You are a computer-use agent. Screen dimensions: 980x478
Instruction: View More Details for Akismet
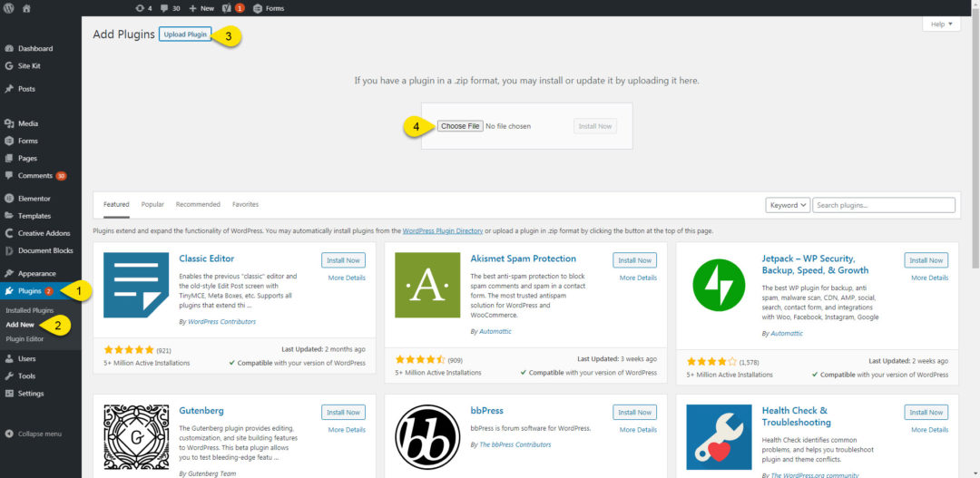click(638, 278)
